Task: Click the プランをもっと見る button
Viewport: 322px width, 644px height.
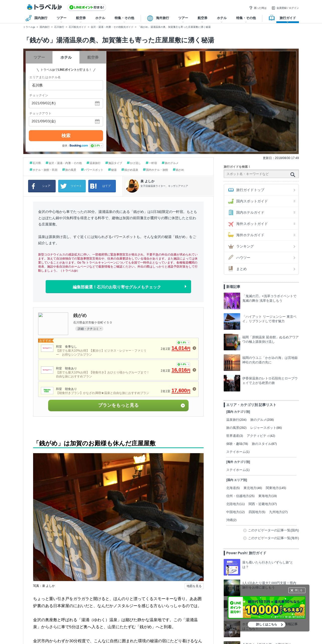Action: tap(118, 406)
